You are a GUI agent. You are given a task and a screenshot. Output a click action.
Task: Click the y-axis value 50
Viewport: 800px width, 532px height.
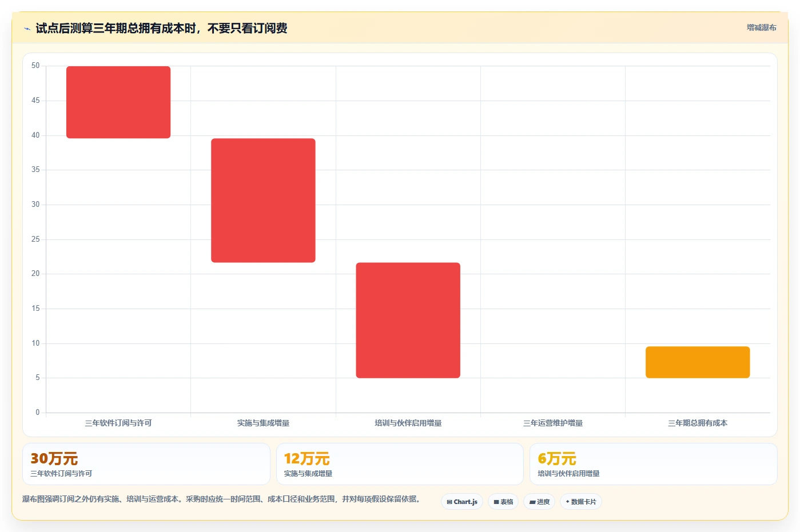[x=35, y=66]
